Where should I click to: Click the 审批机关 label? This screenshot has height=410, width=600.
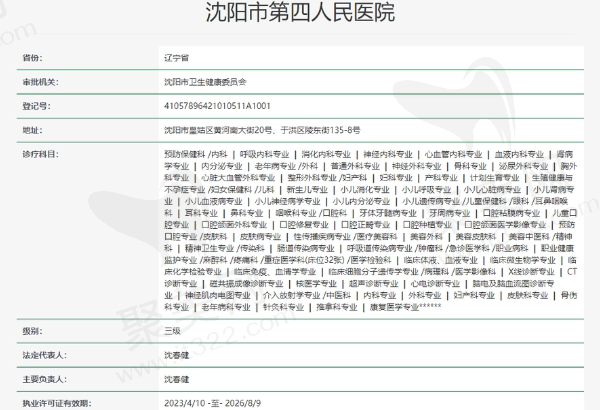[x=40, y=82]
